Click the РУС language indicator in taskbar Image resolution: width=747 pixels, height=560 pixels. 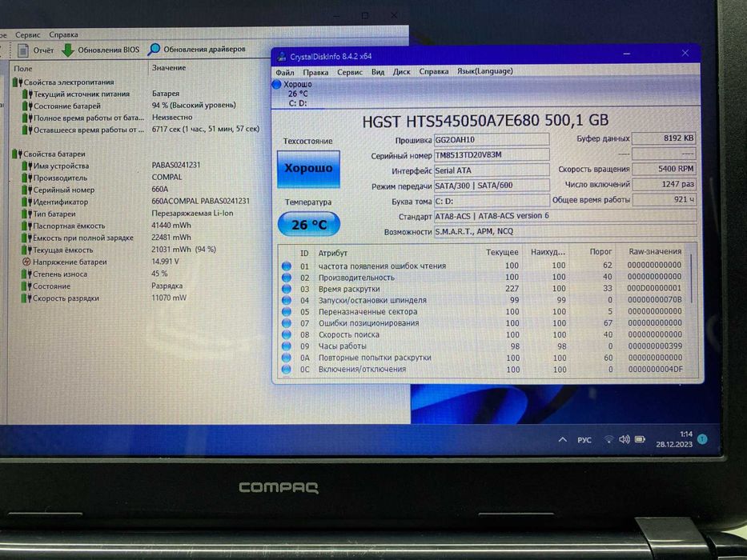coord(584,440)
